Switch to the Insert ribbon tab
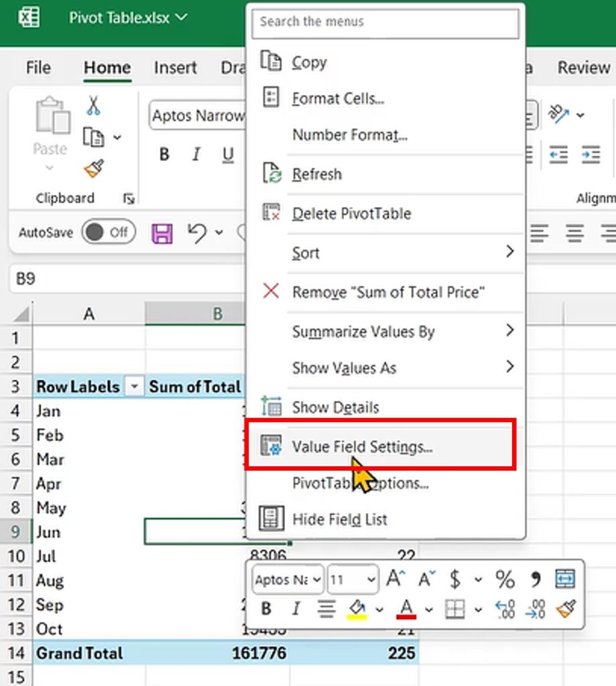616x686 pixels. [x=175, y=68]
